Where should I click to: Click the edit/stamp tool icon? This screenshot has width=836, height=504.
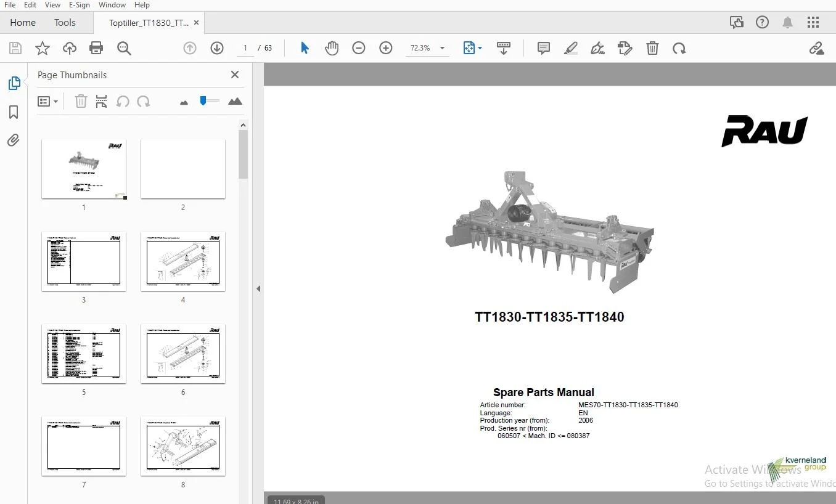(625, 48)
